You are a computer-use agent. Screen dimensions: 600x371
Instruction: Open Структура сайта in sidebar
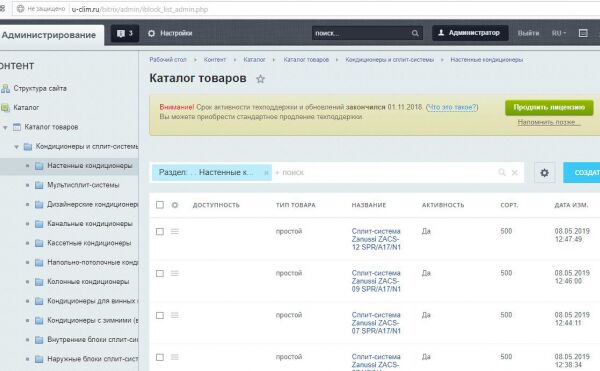[40, 88]
